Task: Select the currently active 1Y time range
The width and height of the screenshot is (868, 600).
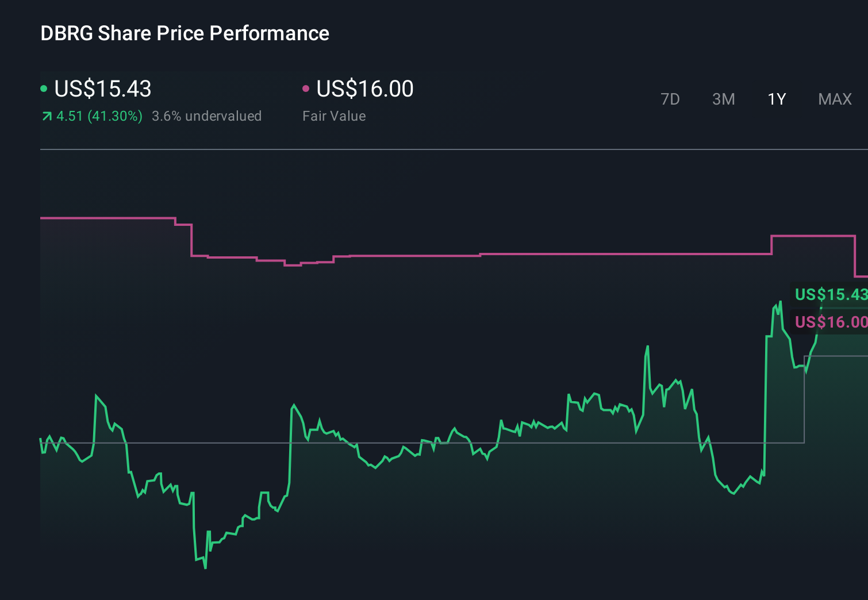Action: point(776,99)
